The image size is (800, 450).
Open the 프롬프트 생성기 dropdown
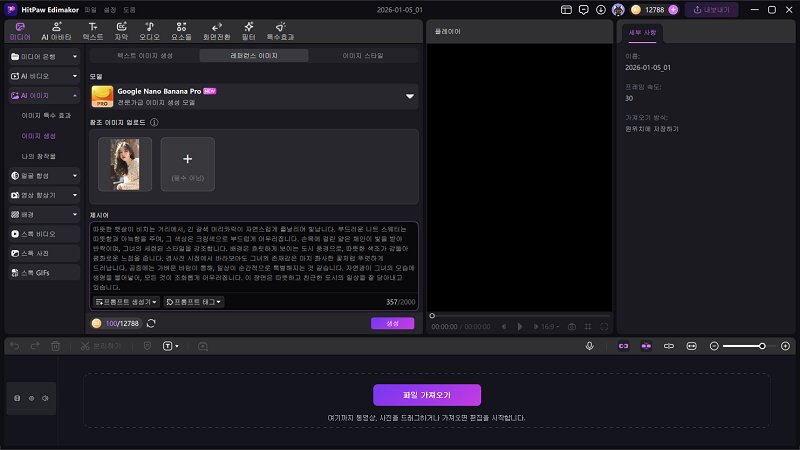pyautogui.click(x=126, y=302)
